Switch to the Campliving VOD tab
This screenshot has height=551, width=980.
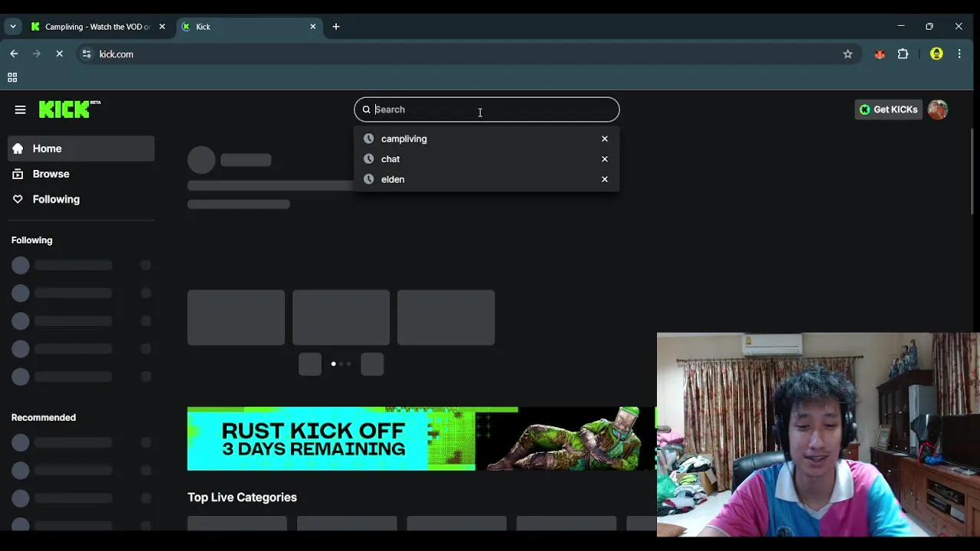point(97,27)
